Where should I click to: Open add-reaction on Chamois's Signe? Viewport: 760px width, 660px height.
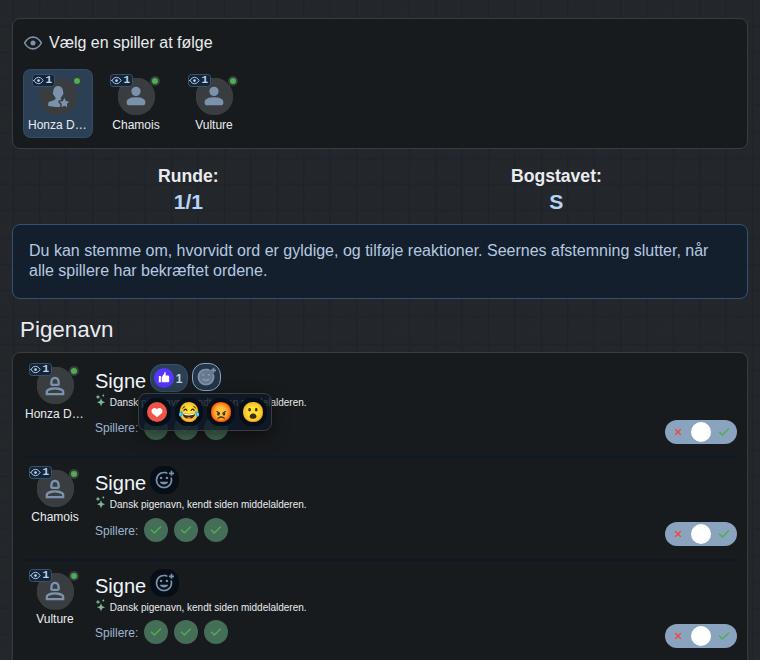164,480
